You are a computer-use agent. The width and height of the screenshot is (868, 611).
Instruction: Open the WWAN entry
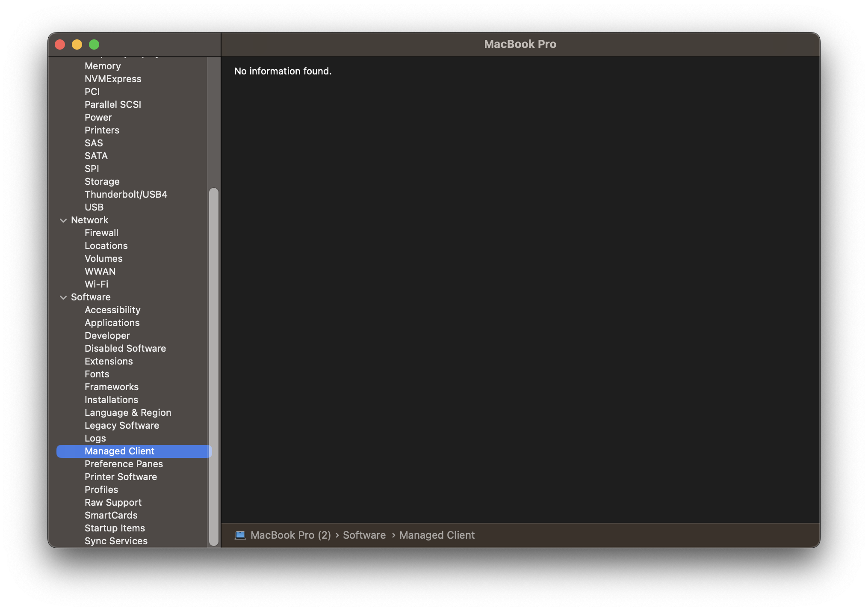[x=100, y=272]
